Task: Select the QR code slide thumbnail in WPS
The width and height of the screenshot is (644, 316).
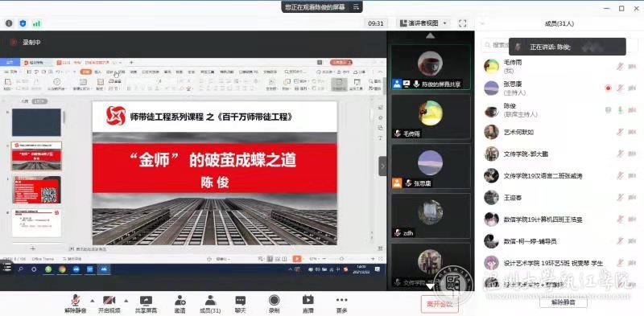Action: [36, 190]
